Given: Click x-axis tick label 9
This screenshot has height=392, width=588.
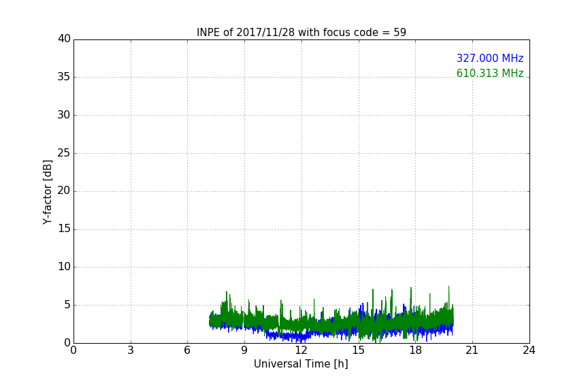Looking at the screenshot, I should (x=244, y=350).
